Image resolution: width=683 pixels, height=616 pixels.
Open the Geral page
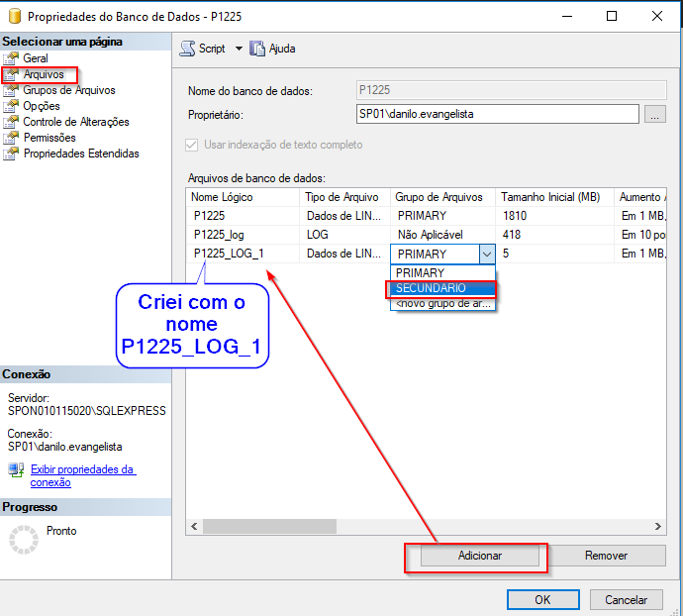point(36,58)
